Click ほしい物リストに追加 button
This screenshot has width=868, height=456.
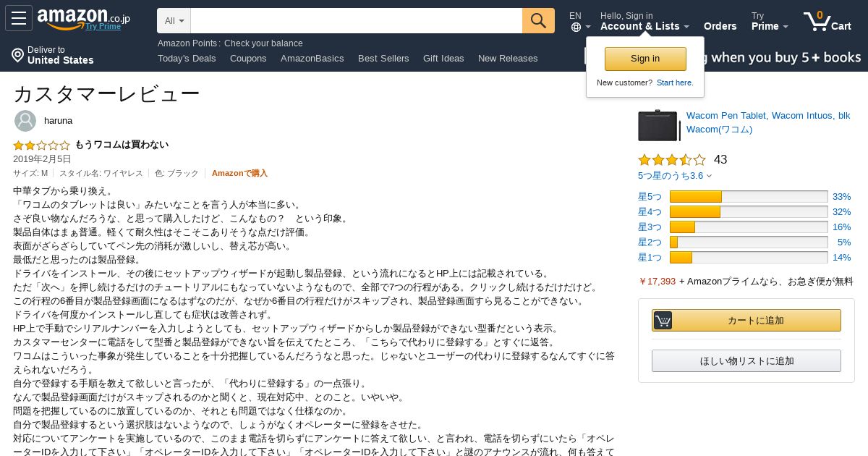click(746, 361)
